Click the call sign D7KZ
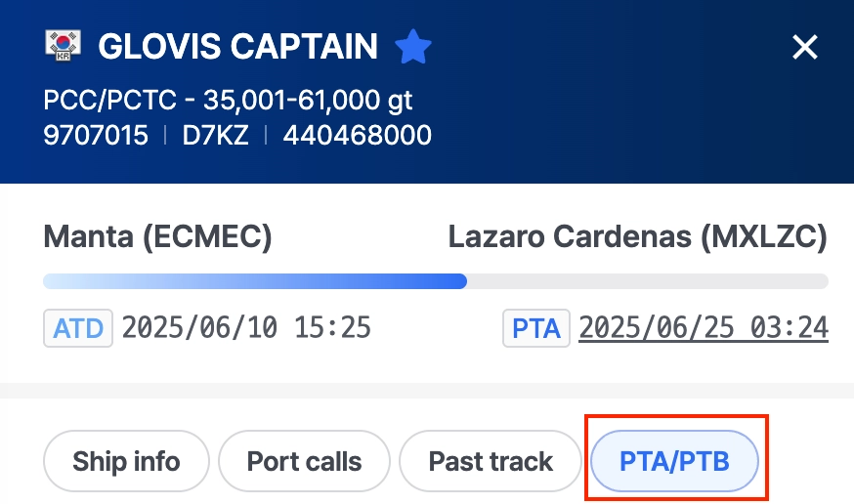Image resolution: width=854 pixels, height=504 pixels. click(x=215, y=135)
